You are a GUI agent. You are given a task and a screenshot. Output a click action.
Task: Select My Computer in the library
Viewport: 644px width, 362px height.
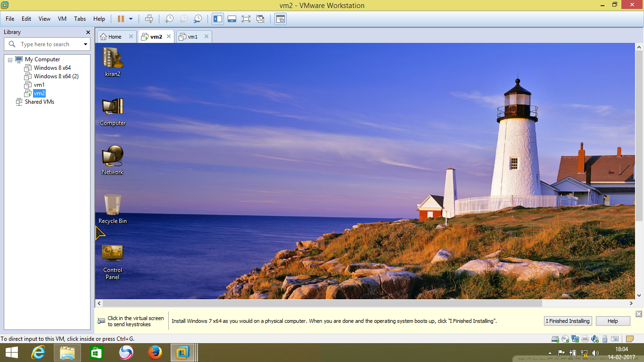38,59
